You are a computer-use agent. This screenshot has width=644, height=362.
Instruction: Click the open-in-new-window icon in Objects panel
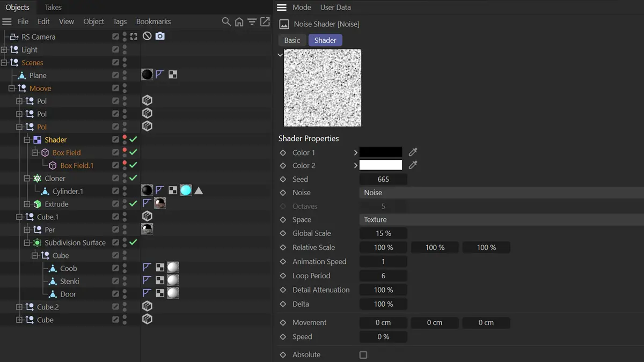click(265, 22)
